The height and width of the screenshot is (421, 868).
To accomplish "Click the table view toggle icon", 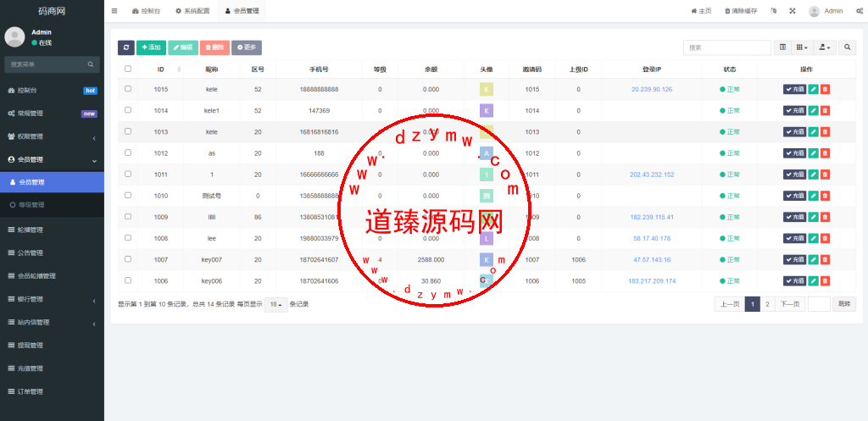I will (x=782, y=47).
